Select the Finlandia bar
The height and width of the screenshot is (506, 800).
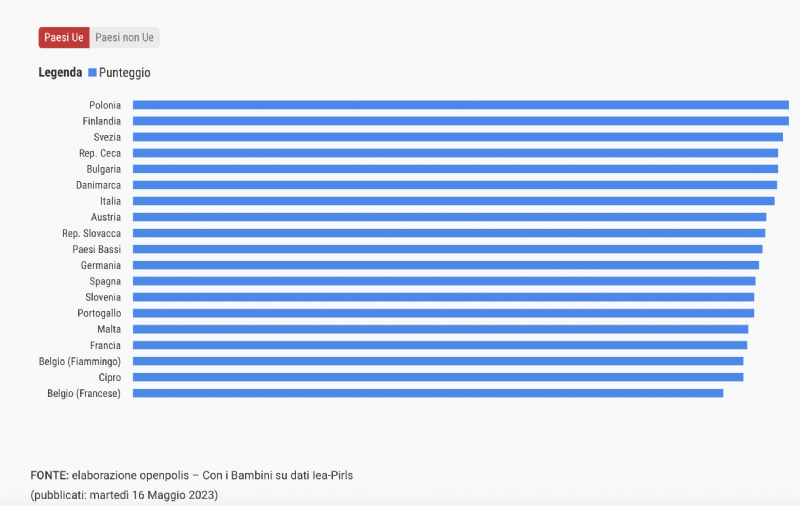461,121
